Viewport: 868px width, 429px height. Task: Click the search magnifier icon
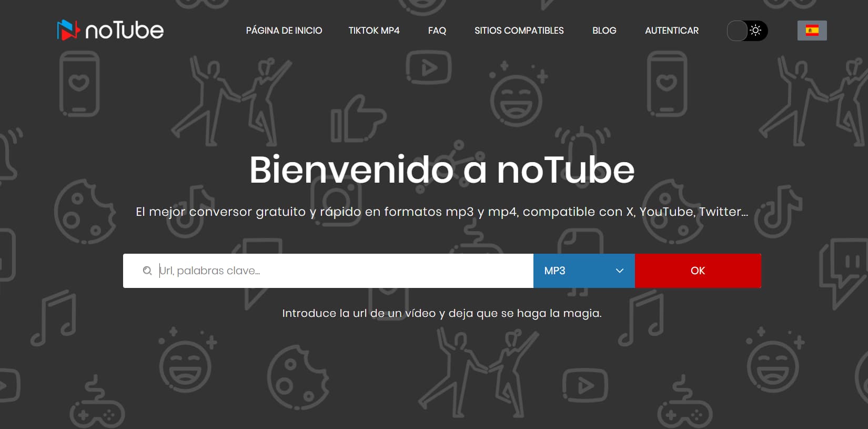click(x=147, y=271)
